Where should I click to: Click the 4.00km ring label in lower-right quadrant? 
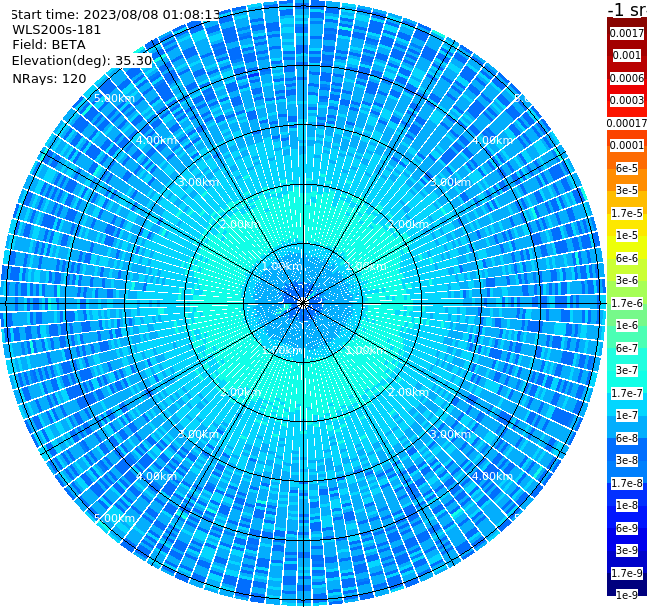tap(493, 476)
